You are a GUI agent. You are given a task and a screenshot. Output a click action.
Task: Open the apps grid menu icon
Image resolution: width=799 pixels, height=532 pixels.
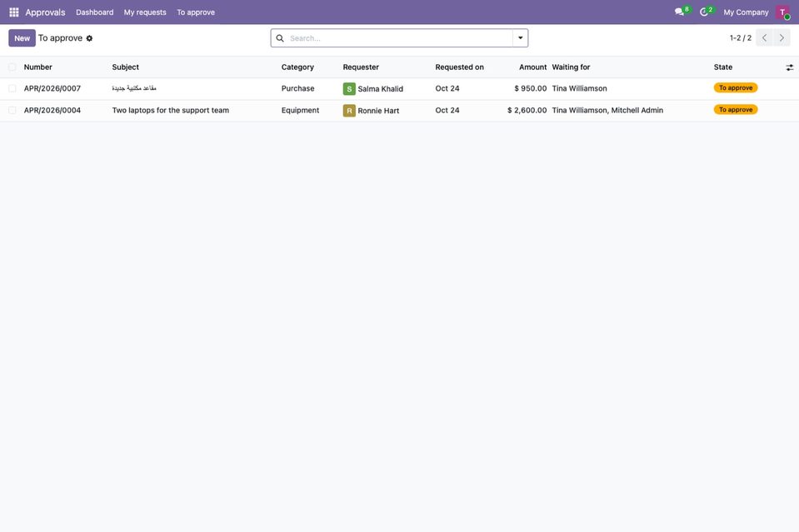(x=14, y=12)
